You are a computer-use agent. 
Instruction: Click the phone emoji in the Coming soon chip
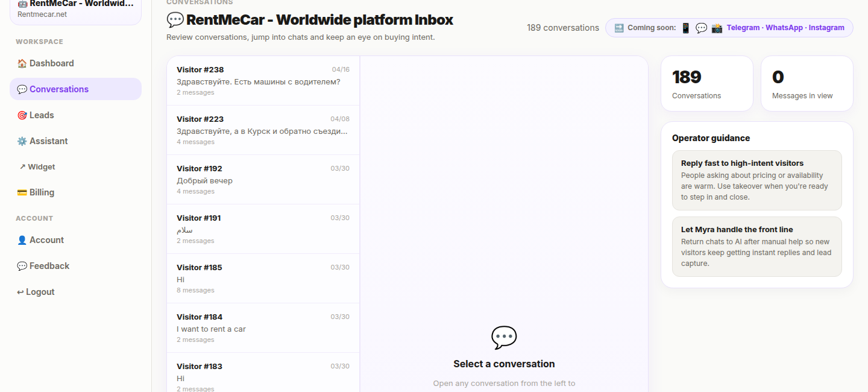point(685,27)
